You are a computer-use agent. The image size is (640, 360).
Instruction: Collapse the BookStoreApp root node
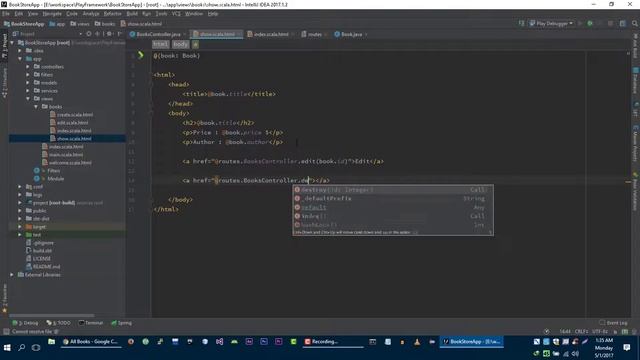tap(12, 42)
